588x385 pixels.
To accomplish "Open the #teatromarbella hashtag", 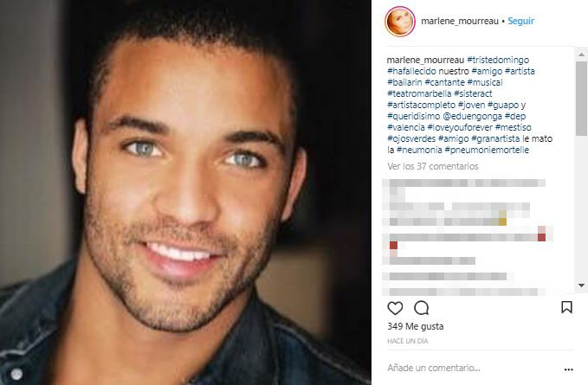I will [419, 93].
